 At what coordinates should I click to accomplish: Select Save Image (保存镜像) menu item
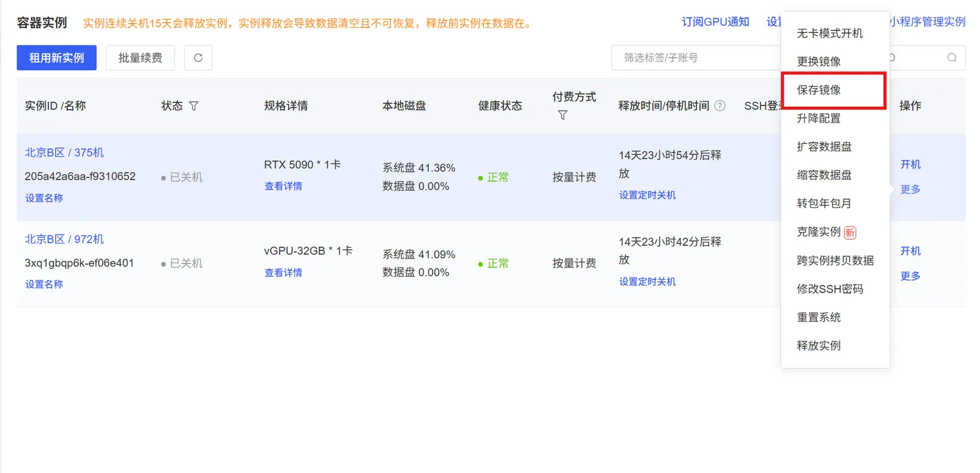818,90
